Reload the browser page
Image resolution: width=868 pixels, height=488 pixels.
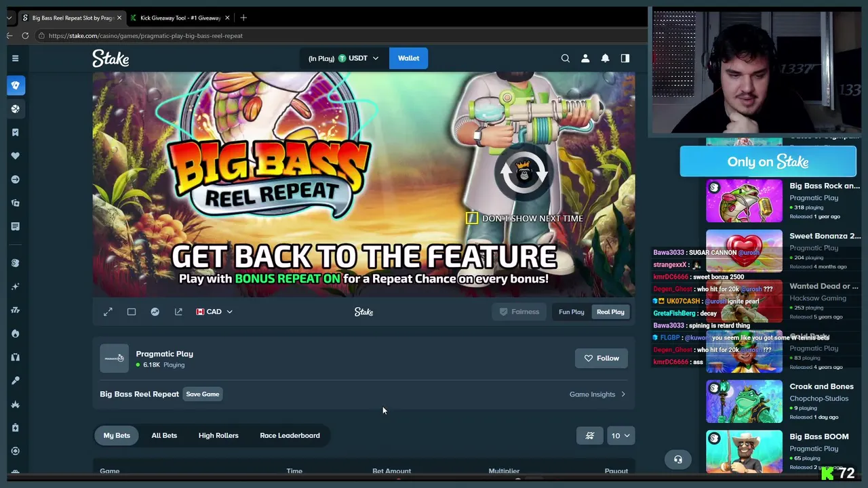click(25, 36)
